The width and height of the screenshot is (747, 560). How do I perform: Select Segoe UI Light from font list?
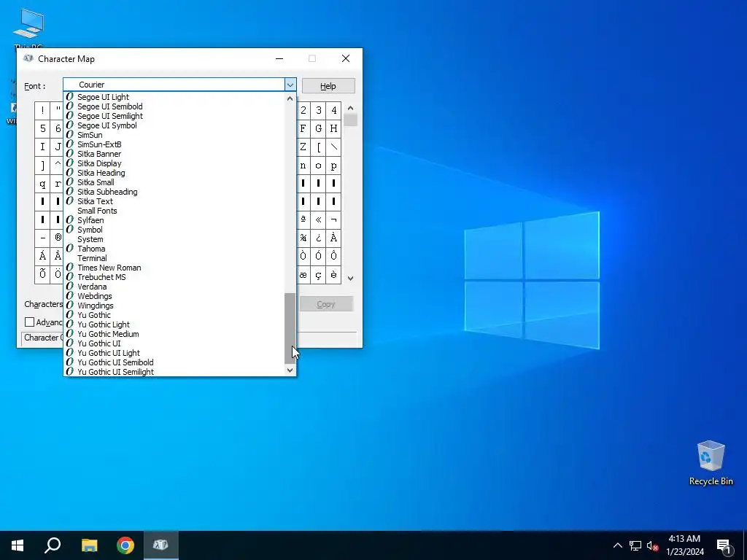pos(174,97)
